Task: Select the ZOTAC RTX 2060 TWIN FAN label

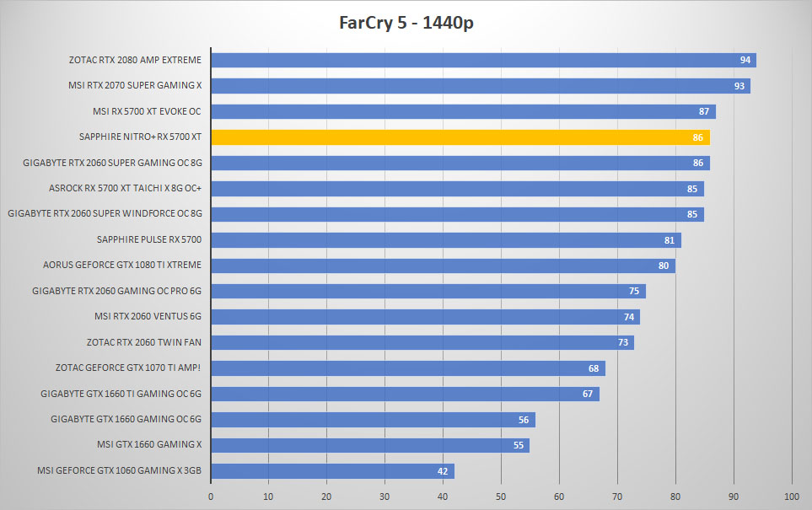Action: (x=144, y=341)
